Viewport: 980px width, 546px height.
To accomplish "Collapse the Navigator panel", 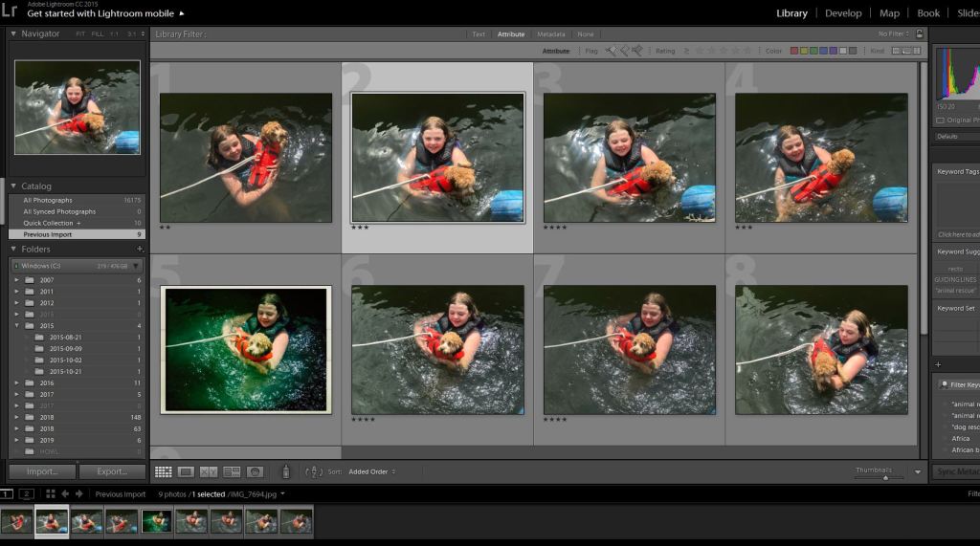I will point(13,33).
